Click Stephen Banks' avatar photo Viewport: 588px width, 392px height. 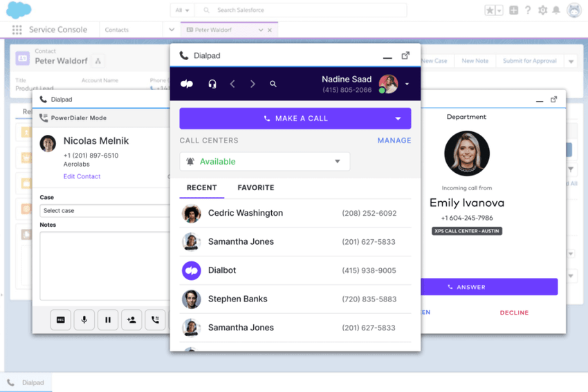point(191,299)
